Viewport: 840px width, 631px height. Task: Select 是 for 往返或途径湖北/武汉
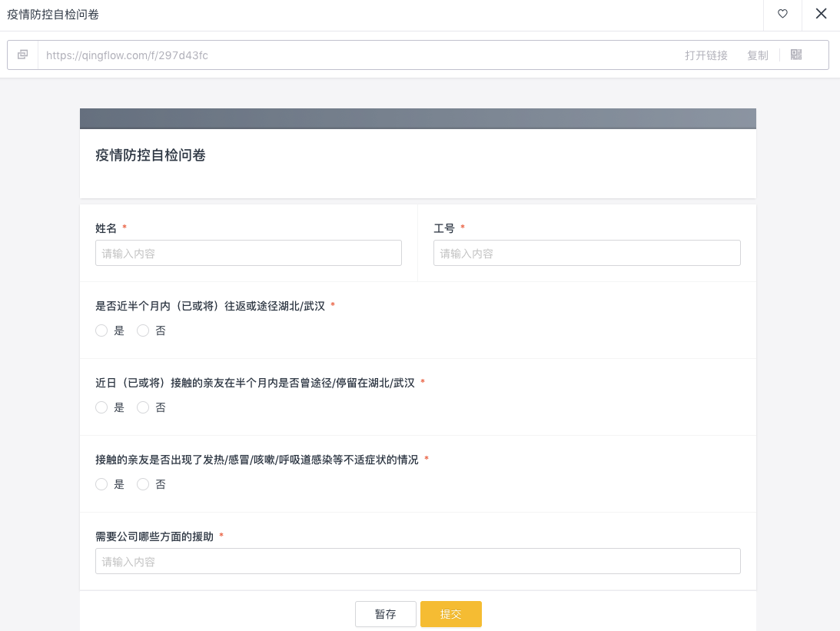pos(101,330)
